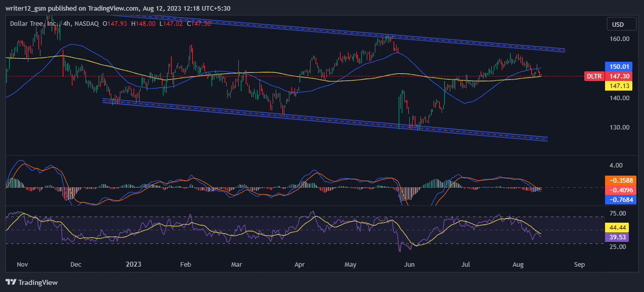
Task: Click the Jul label on time axis
Action: click(466, 264)
